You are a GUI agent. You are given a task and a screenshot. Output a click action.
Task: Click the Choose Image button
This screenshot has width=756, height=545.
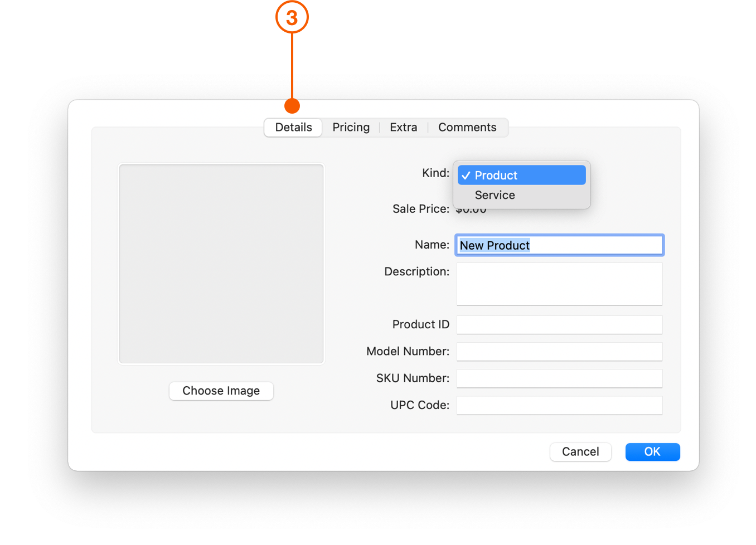click(221, 391)
